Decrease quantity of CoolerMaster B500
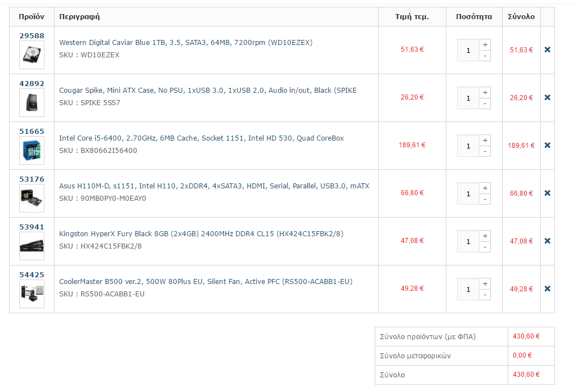The image size is (573, 392). click(x=485, y=295)
